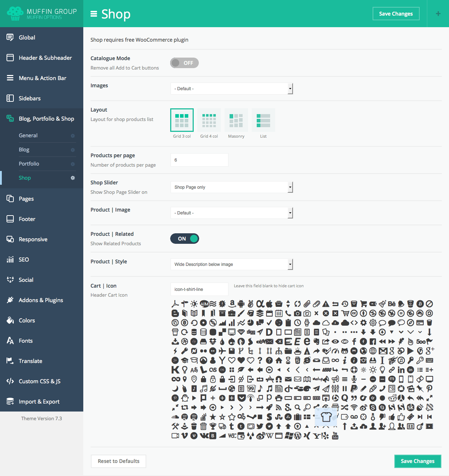
Task: Click the highlighted t-shirt cart icon
Action: click(326, 417)
